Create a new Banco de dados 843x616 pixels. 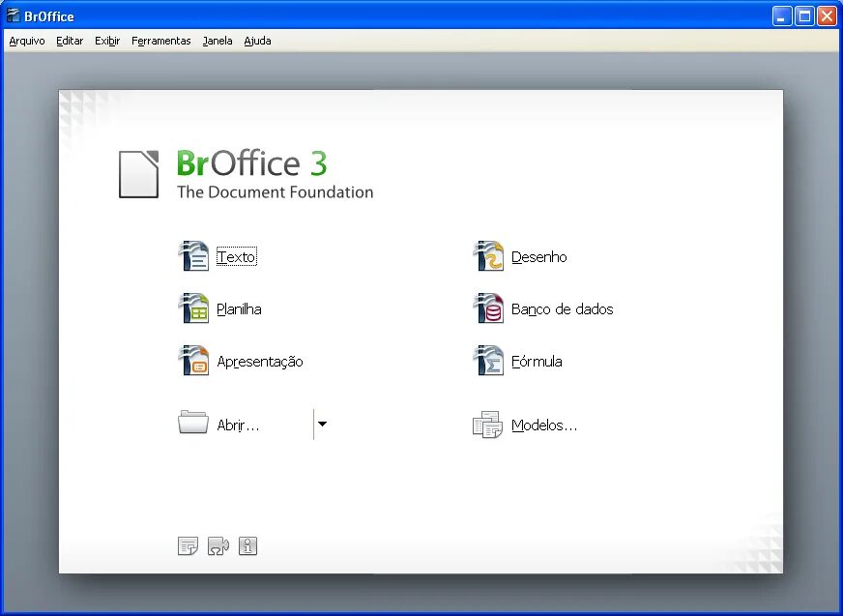coord(562,308)
